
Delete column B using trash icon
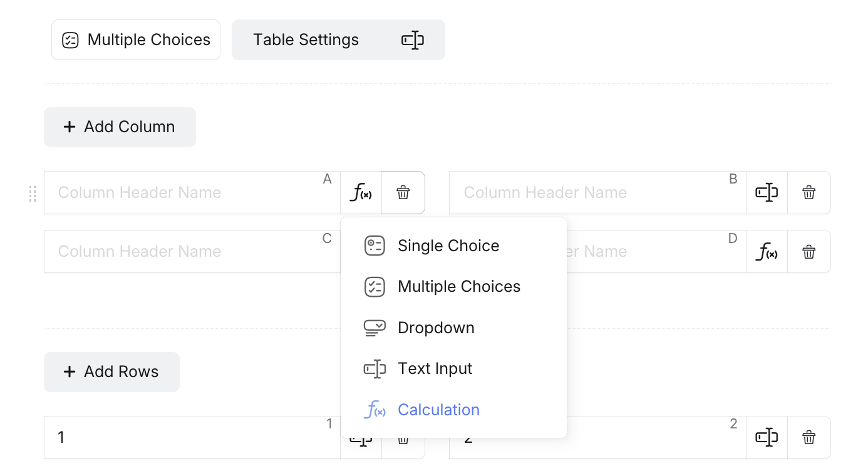point(809,193)
